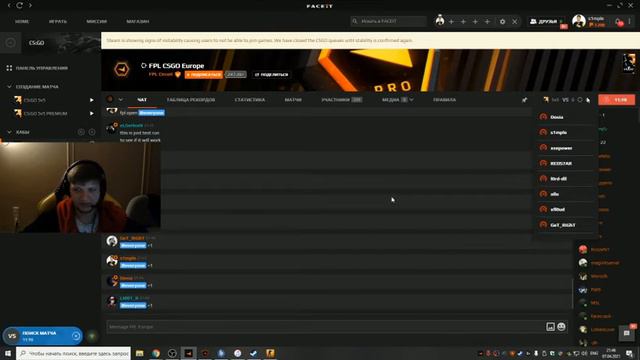640x360 pixels.
Task: Open the МЕДИА dropdown tab
Action: point(398,100)
